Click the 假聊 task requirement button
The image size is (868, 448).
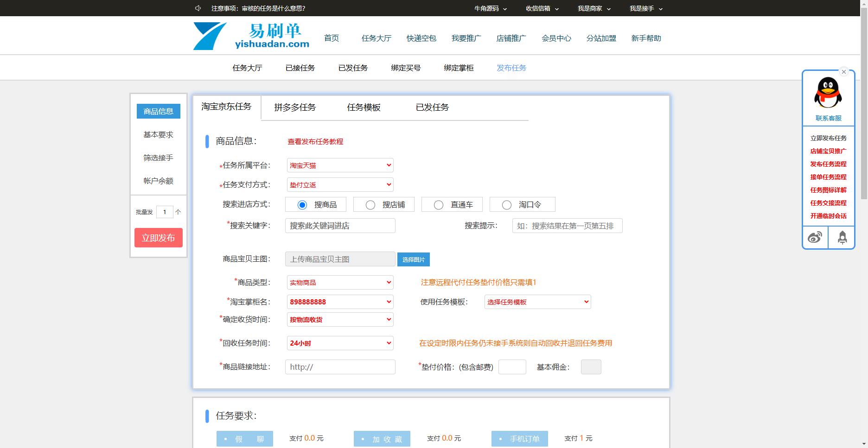[244, 439]
